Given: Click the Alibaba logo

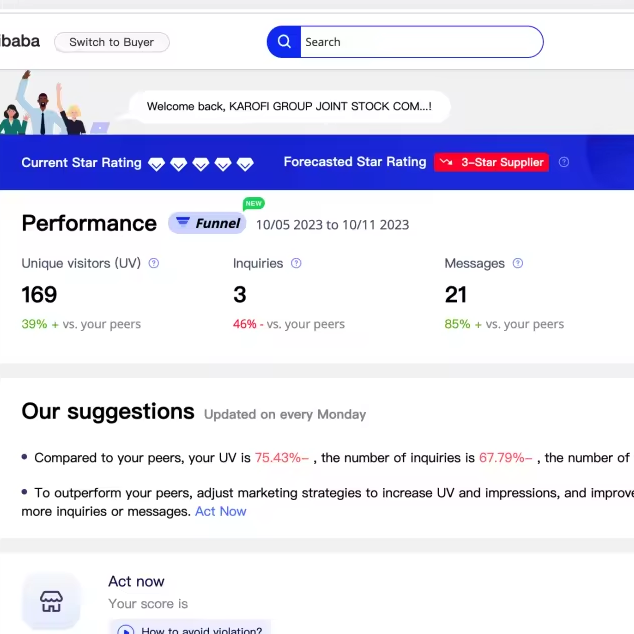Looking at the screenshot, I should coord(19,41).
